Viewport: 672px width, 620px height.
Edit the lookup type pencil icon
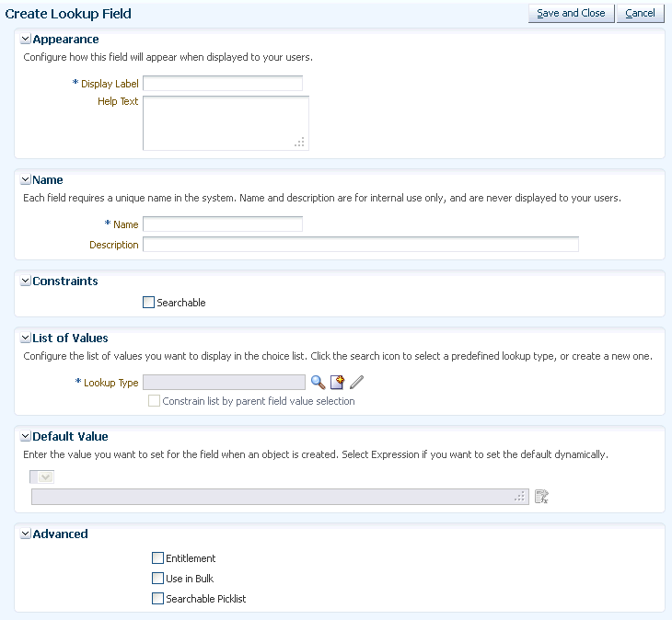coord(356,383)
